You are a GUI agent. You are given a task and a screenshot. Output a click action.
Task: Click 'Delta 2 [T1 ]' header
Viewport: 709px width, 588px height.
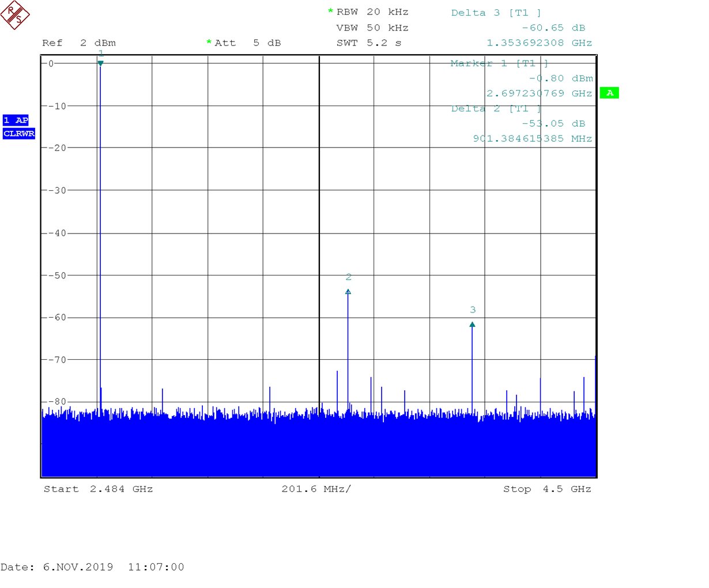point(496,108)
